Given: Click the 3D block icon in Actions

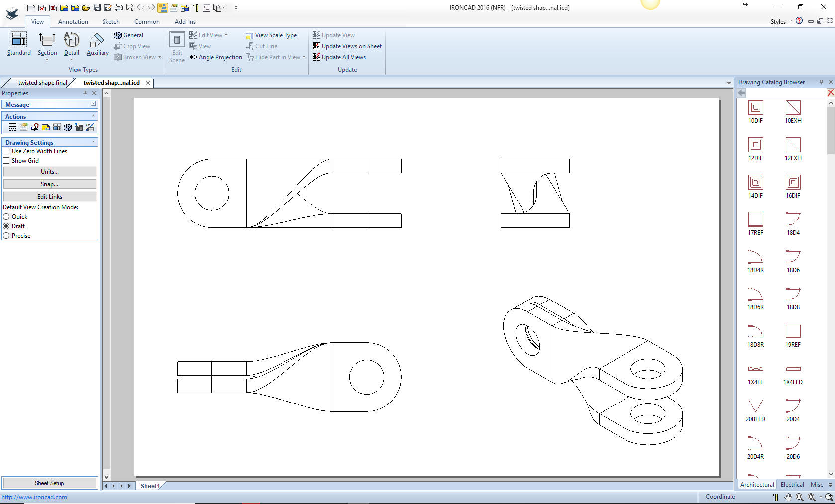Looking at the screenshot, I should point(68,127).
